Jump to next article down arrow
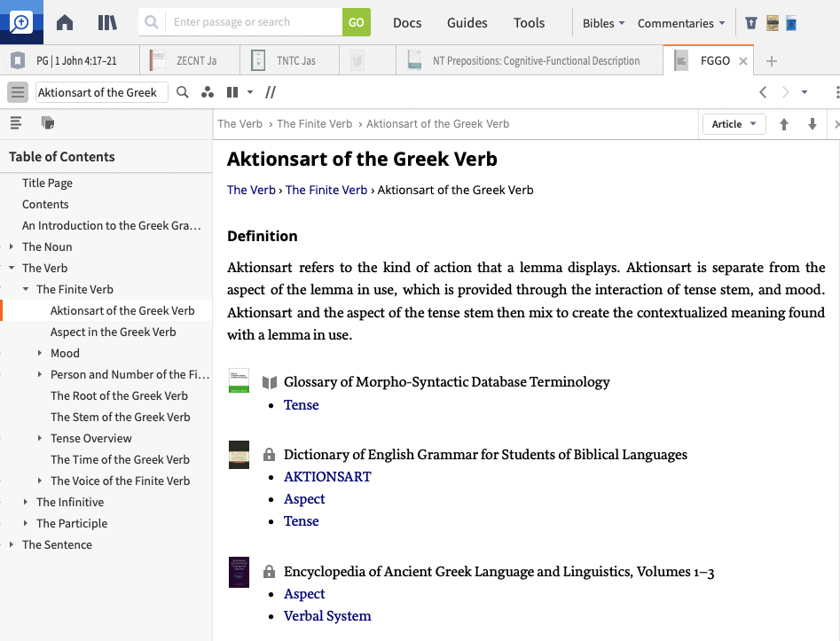Viewport: 840px width, 641px height. tap(813, 124)
